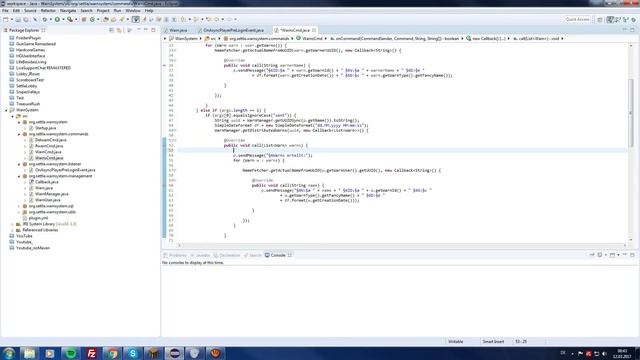Viewport: 640px width, 360px height.
Task: Close the WarnsCmd.java editor tab
Action: click(x=314, y=30)
